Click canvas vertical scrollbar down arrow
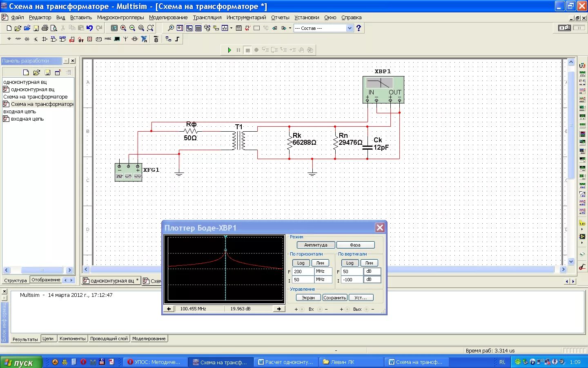 pos(571,262)
